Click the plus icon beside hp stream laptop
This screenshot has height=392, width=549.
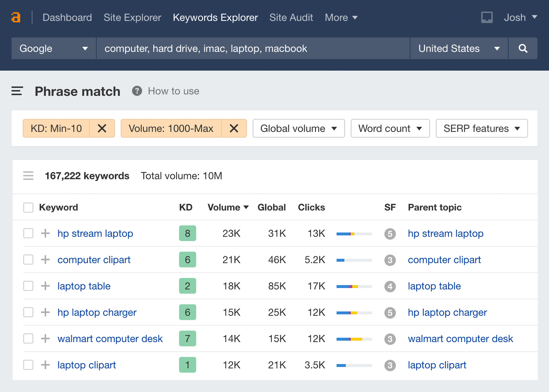point(45,233)
